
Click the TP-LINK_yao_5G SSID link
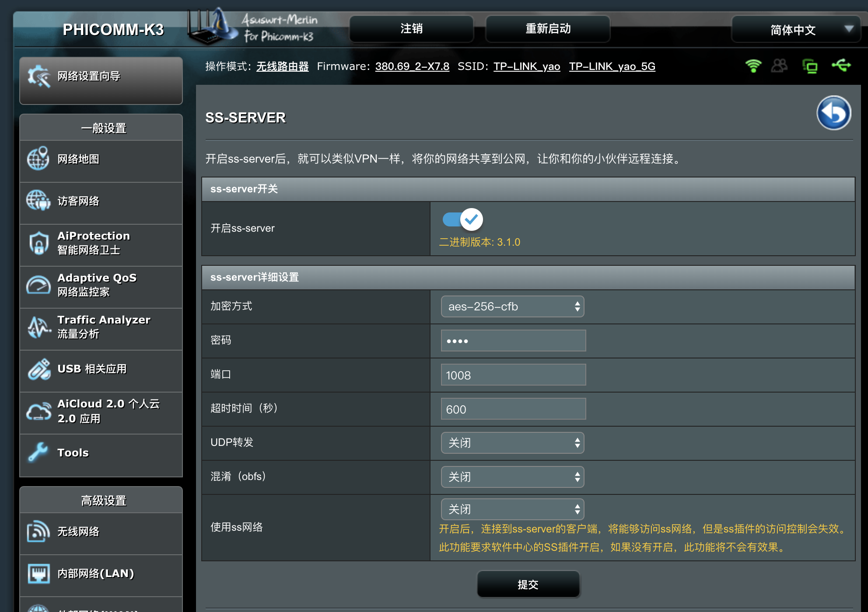click(x=612, y=66)
